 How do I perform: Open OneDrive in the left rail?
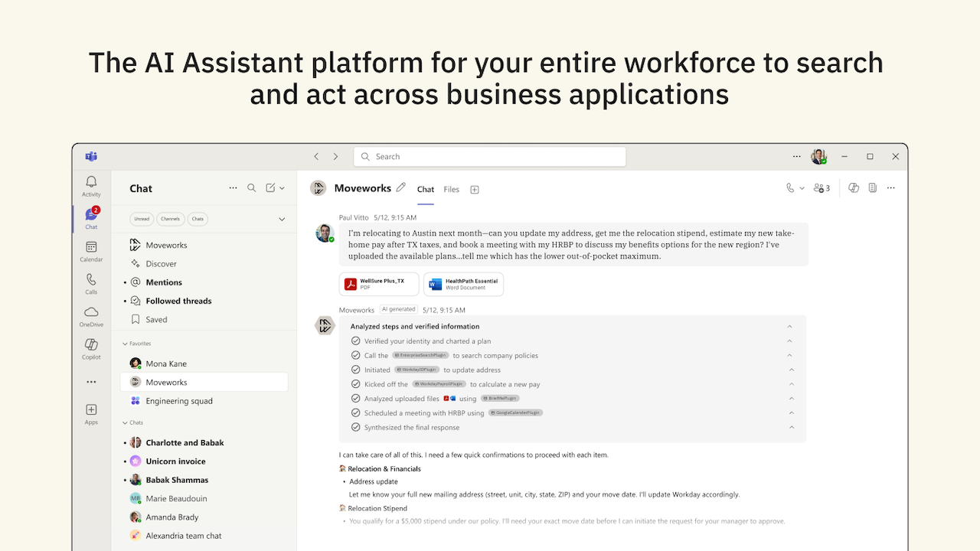[91, 316]
